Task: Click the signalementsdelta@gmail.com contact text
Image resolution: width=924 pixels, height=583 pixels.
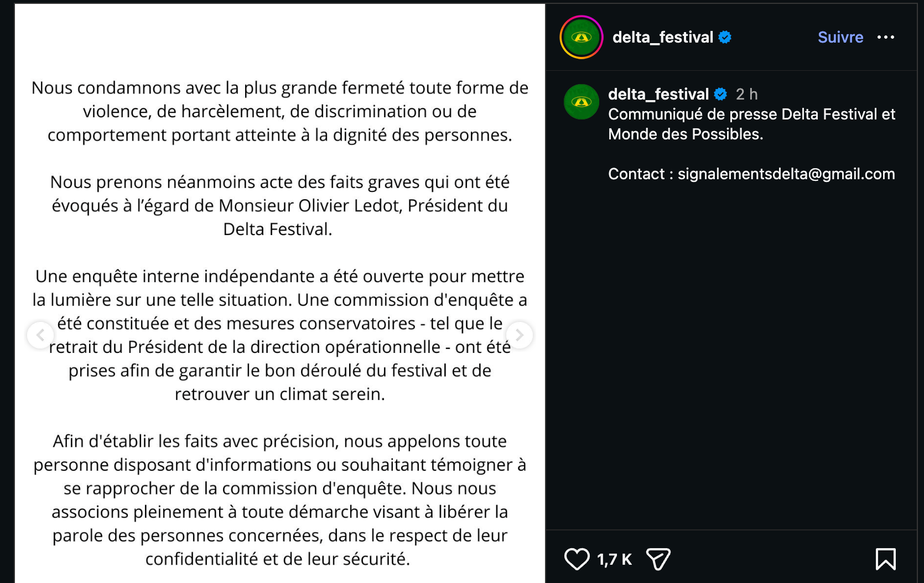Action: pos(786,174)
